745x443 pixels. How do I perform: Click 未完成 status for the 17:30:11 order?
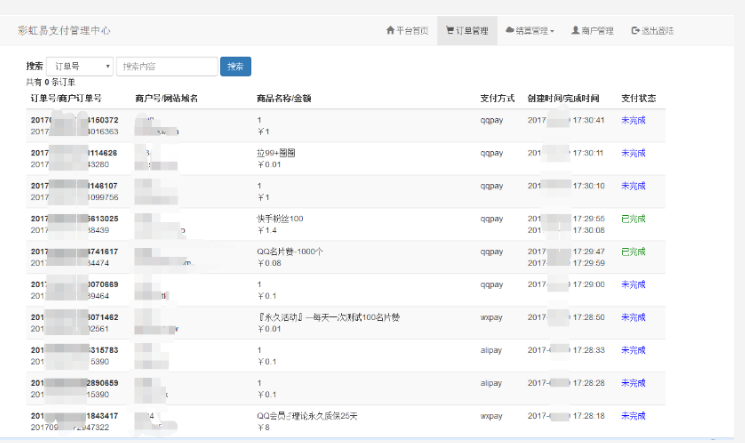pyautogui.click(x=633, y=153)
